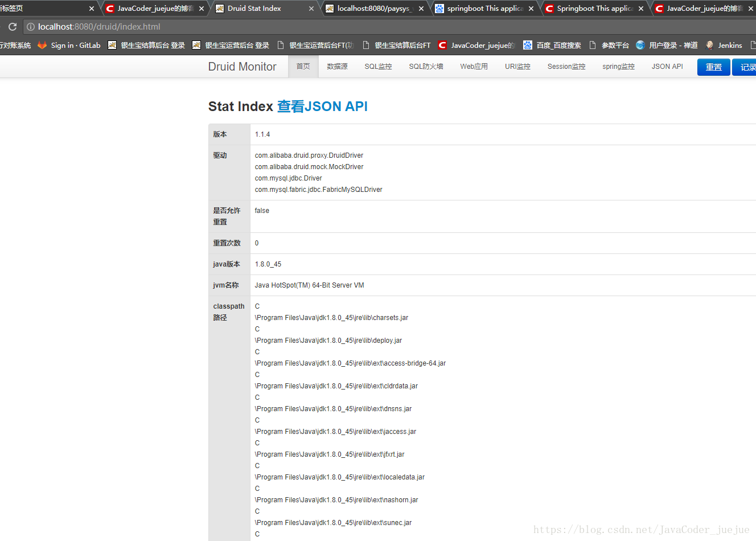Click com.mysql.jdbc.Driver text
This screenshot has height=541, width=756.
[288, 178]
